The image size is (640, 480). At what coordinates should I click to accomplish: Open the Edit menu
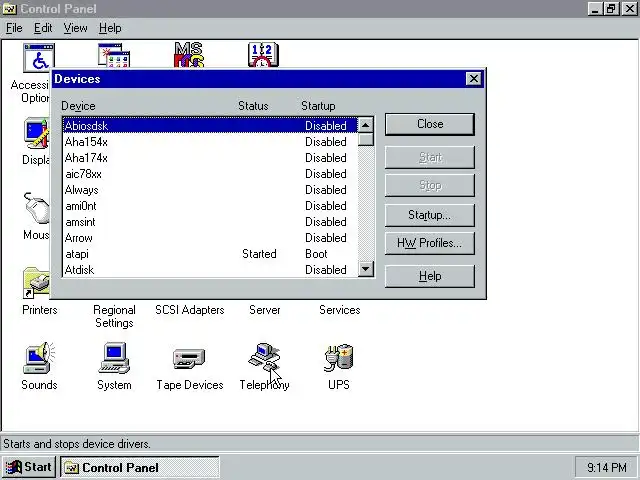[x=43, y=28]
